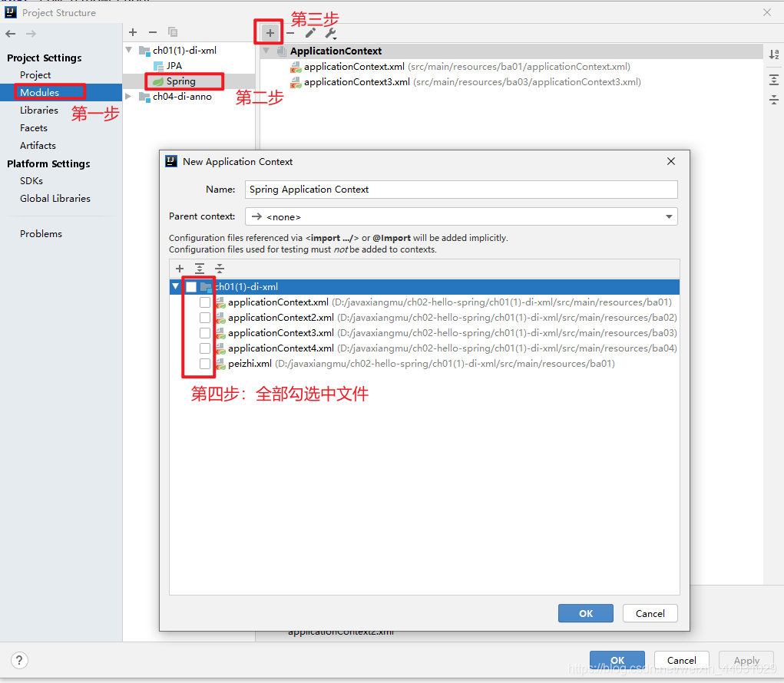
Task: Select ApplicationContext fileset header
Action: 336,51
